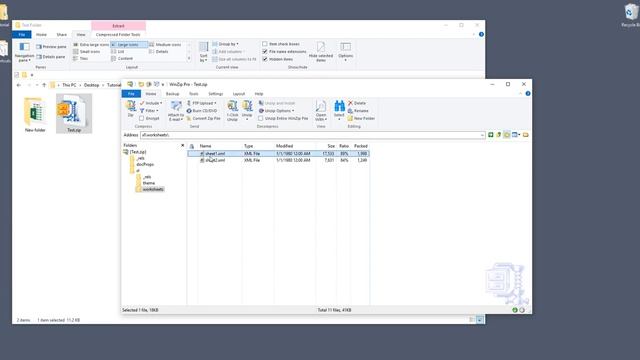Open the Help tab in WinZip
The image size is (640, 360).
259,94
